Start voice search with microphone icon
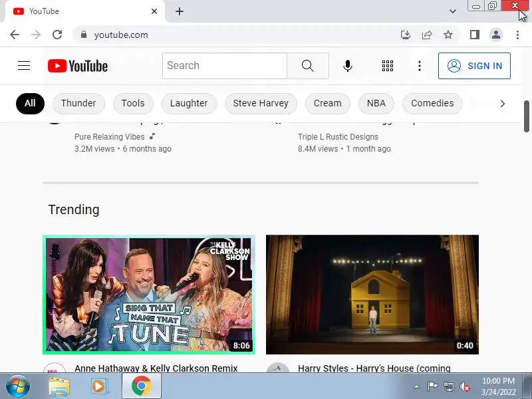The image size is (532, 399). click(347, 65)
